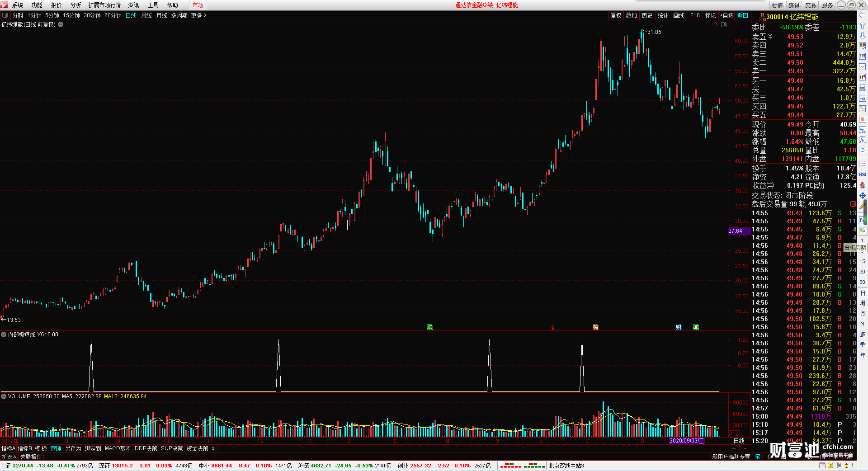868x471 pixels.
Task: Expand 内部极短线 indicator options circle
Action: tap(4, 334)
